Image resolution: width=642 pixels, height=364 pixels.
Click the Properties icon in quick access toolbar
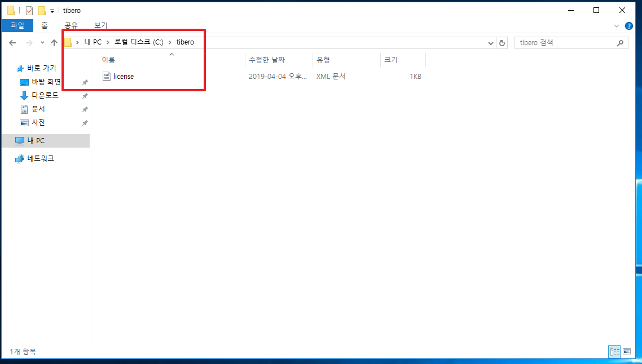point(29,10)
